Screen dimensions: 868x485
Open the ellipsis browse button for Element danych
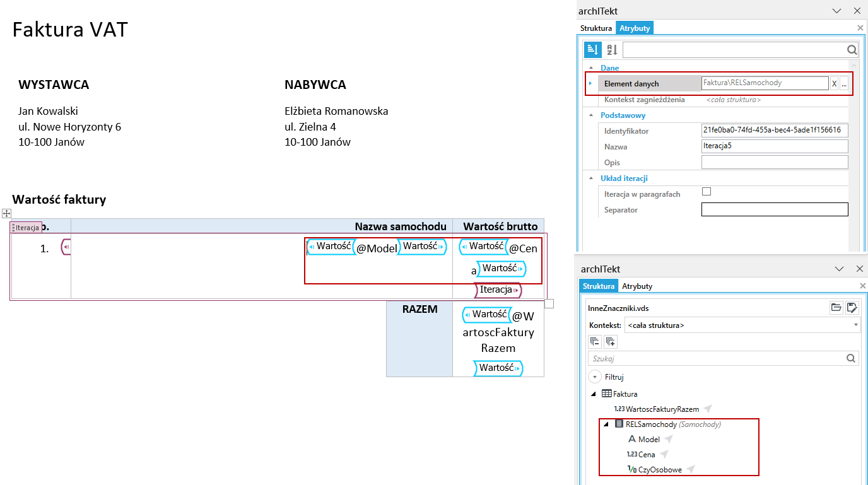tap(844, 83)
